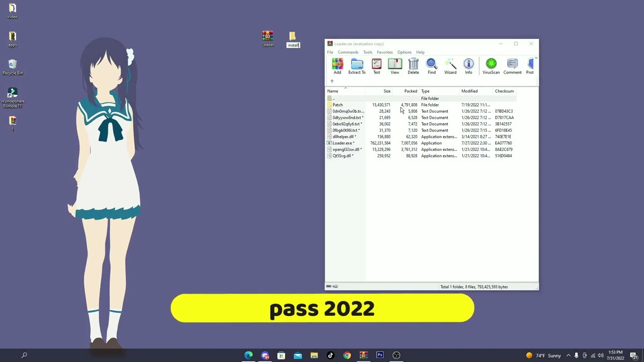
Task: Switch to WinRAR taskbar icon
Action: pos(363,355)
